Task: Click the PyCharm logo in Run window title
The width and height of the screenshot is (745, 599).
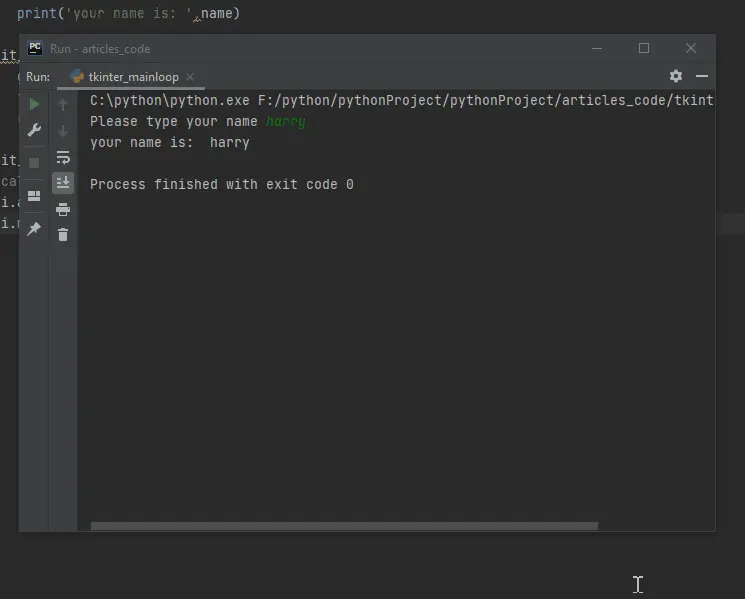Action: click(35, 48)
